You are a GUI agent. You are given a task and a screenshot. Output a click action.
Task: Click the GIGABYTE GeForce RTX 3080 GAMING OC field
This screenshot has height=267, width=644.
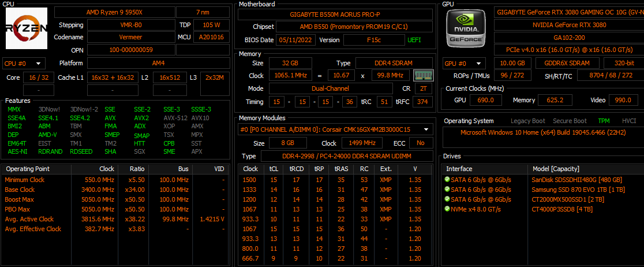click(569, 12)
